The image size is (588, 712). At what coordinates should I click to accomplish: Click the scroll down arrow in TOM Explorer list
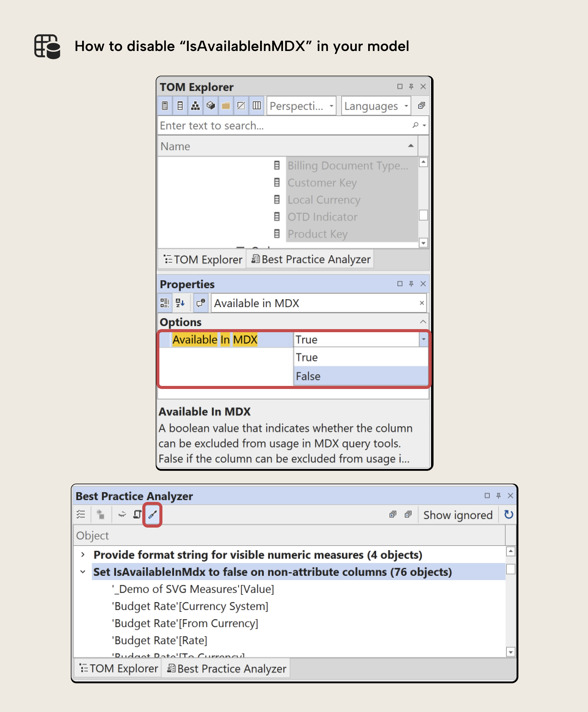tap(423, 243)
